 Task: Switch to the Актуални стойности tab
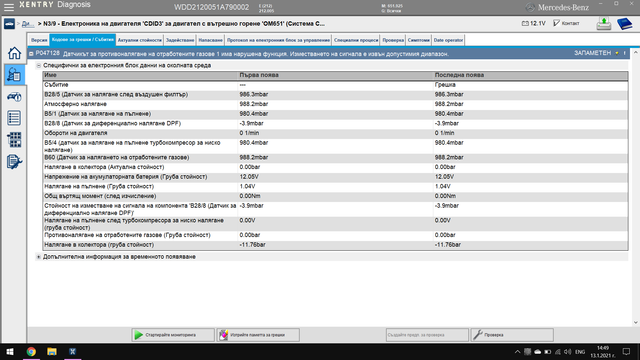coord(140,40)
